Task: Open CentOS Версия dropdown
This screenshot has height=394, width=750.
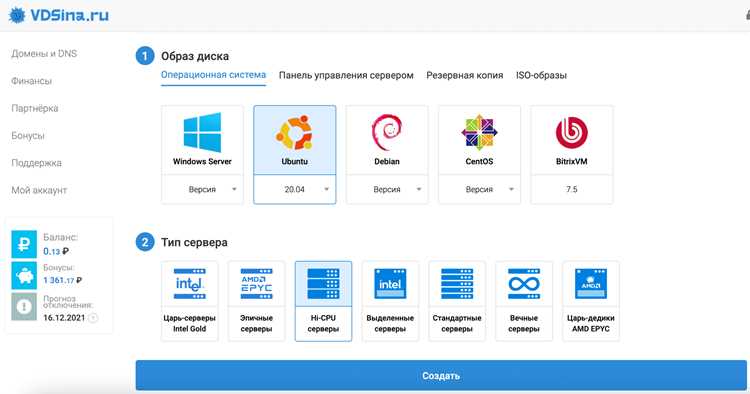Action: coord(479,189)
